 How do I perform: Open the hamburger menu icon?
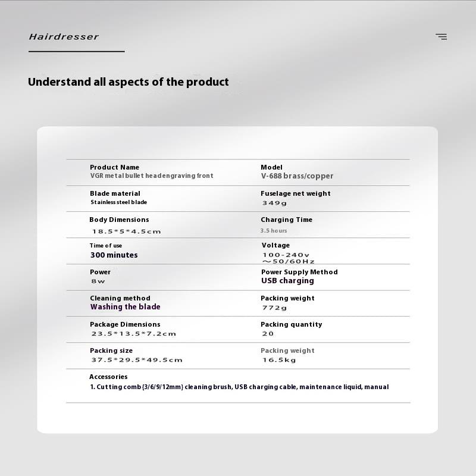click(x=441, y=37)
